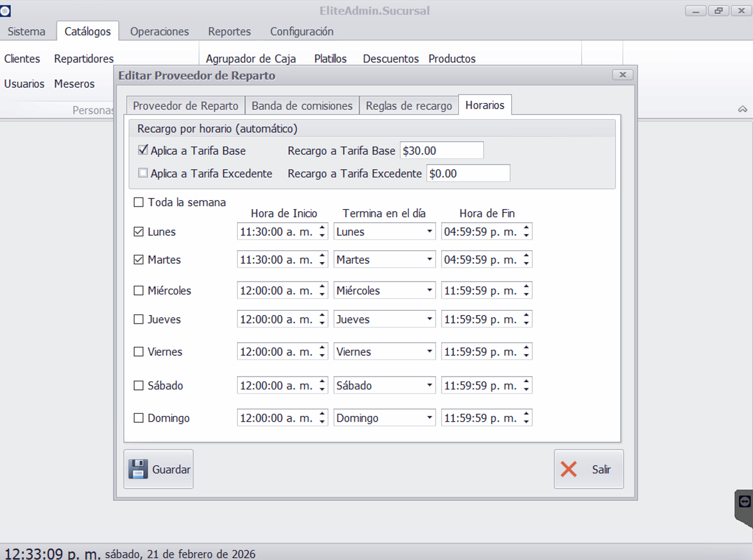This screenshot has height=560, width=753.
Task: Collapse the ribbon with the chevron icon
Action: click(742, 109)
